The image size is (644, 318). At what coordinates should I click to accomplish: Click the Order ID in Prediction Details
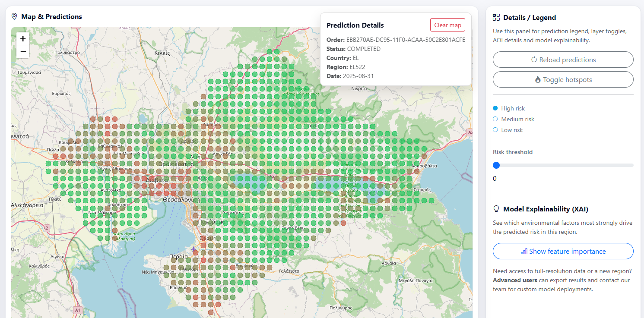click(406, 40)
